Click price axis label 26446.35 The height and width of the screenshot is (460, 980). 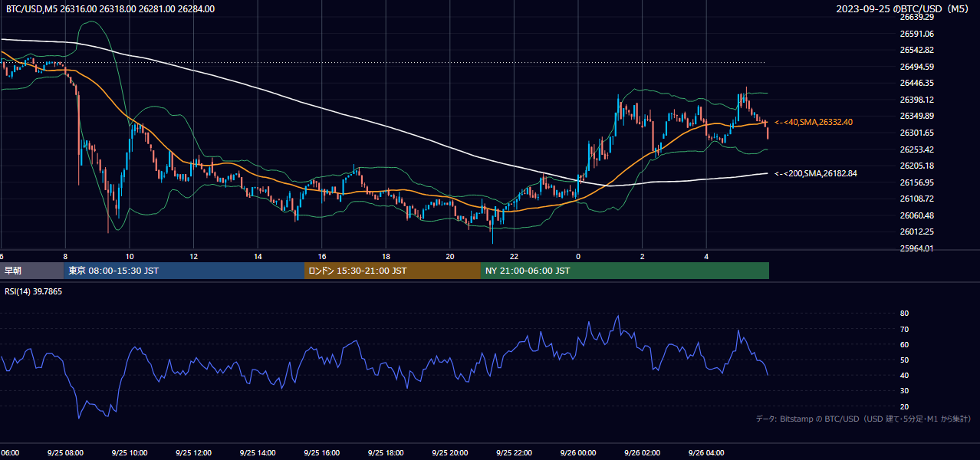(916, 83)
